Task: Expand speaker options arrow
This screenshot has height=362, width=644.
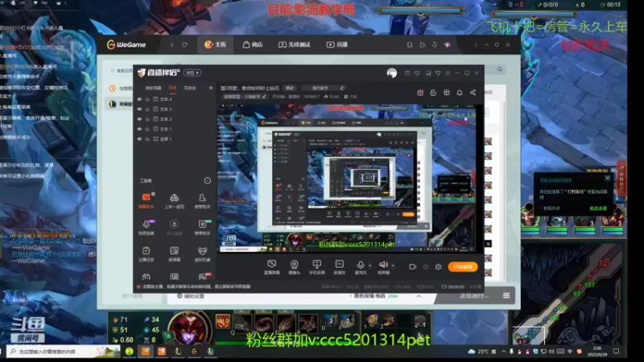Action: [393, 265]
